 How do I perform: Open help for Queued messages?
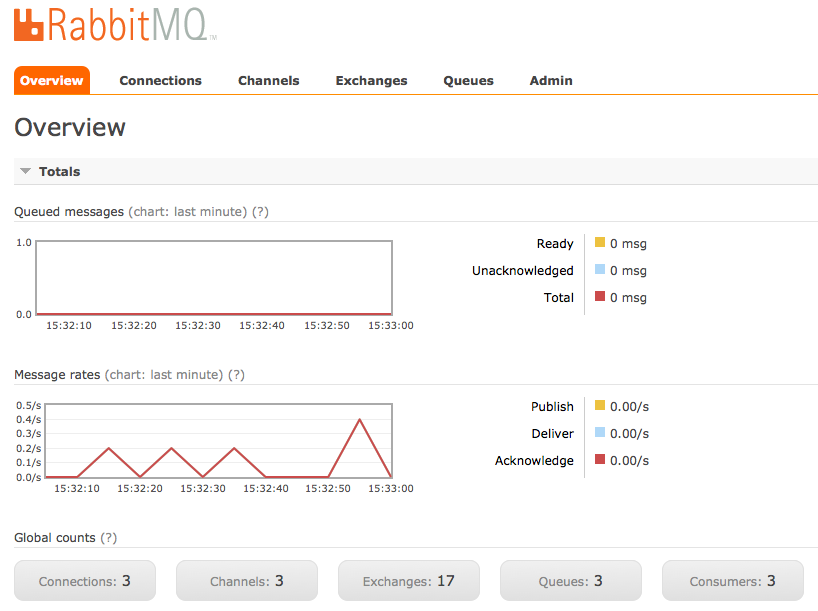coord(260,212)
